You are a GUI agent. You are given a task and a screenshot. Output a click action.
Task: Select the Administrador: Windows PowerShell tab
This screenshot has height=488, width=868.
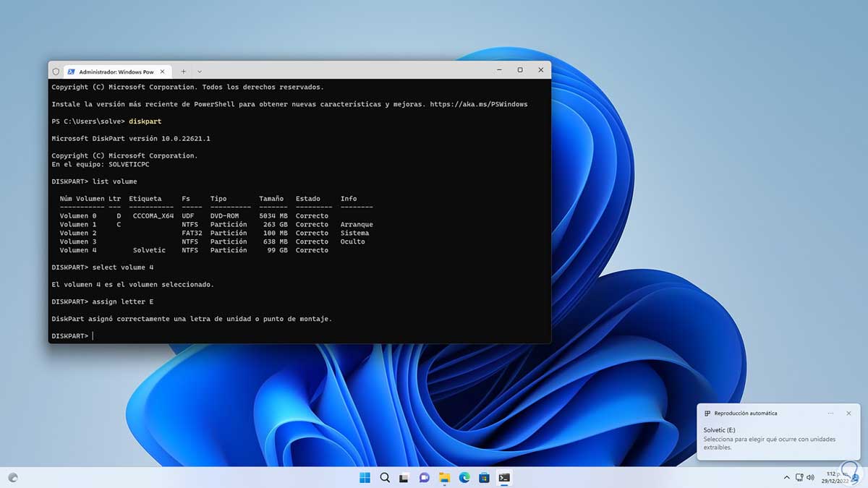[x=118, y=71]
